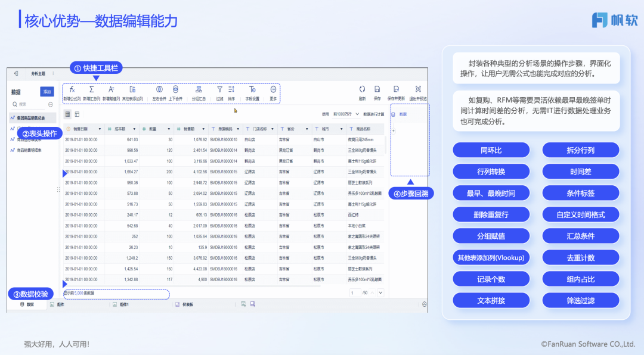644x355 pixels.
Task: Click the back icon beside 分析主题
Action: pyautogui.click(x=16, y=73)
